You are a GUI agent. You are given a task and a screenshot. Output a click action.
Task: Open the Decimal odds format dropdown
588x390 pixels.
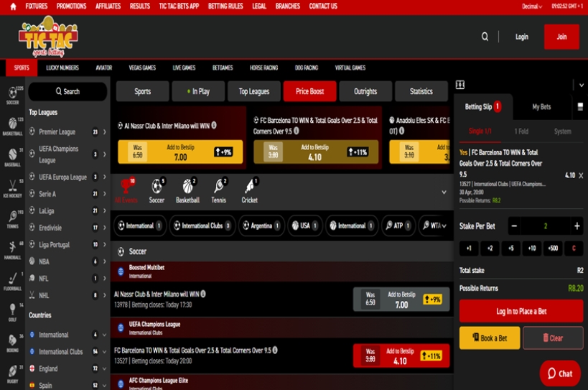tap(532, 6)
